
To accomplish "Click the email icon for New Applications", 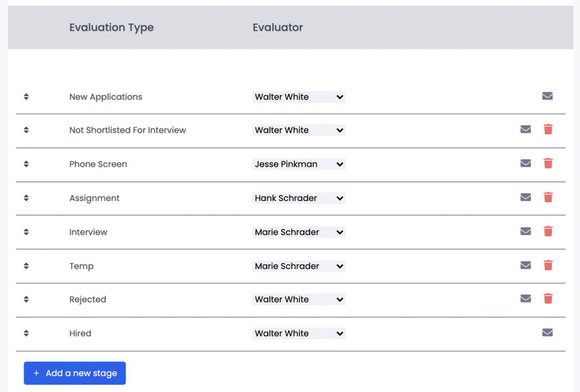I will tap(547, 96).
